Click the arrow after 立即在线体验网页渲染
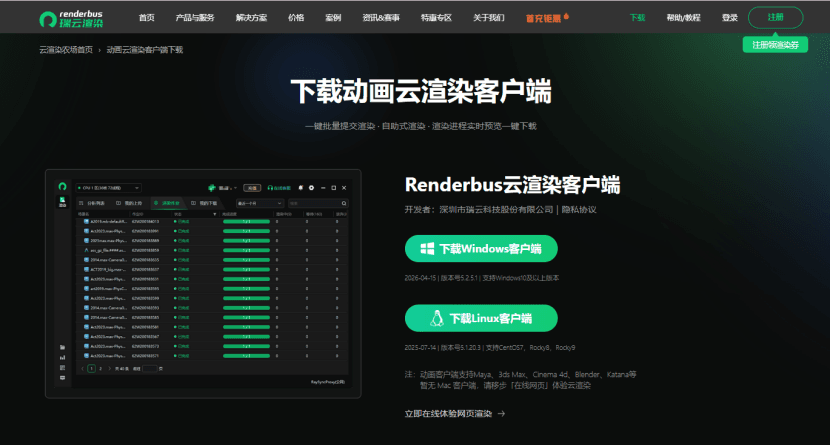The image size is (830, 446). (x=501, y=413)
